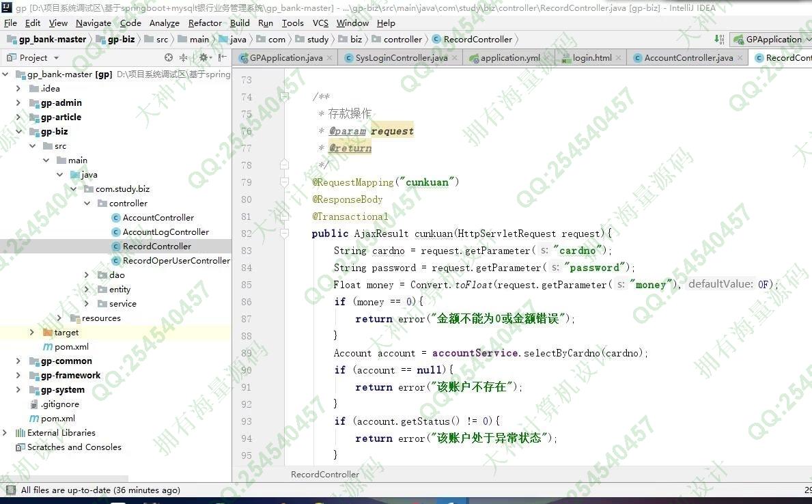
Task: Collapse the controller package
Action: coord(87,203)
